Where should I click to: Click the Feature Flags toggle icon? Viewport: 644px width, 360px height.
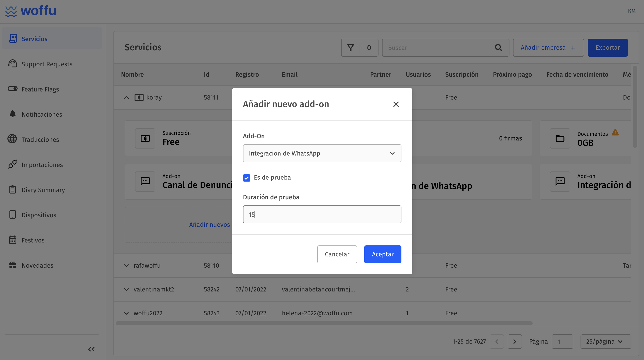(13, 89)
